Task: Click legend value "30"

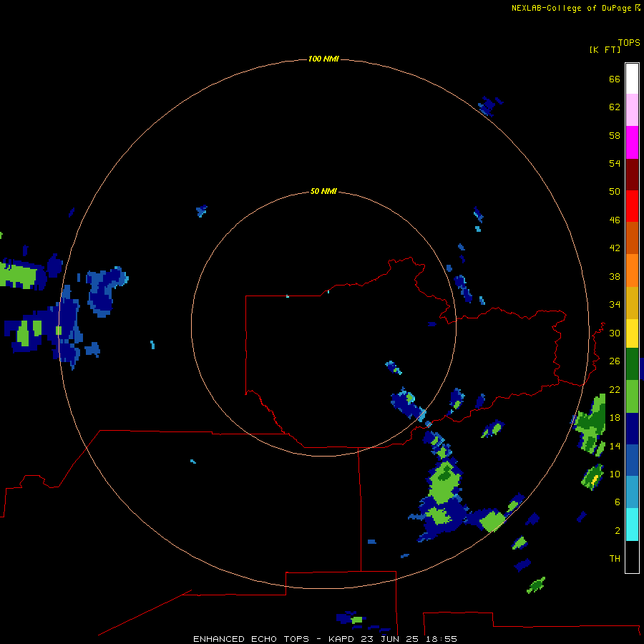Action: [615, 333]
